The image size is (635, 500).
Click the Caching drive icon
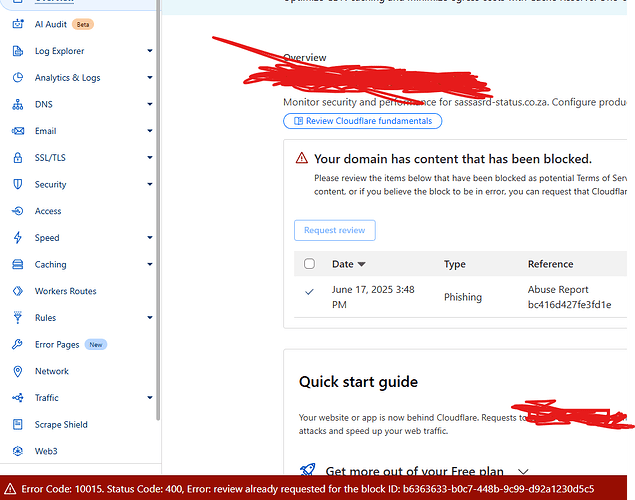pyautogui.click(x=18, y=264)
